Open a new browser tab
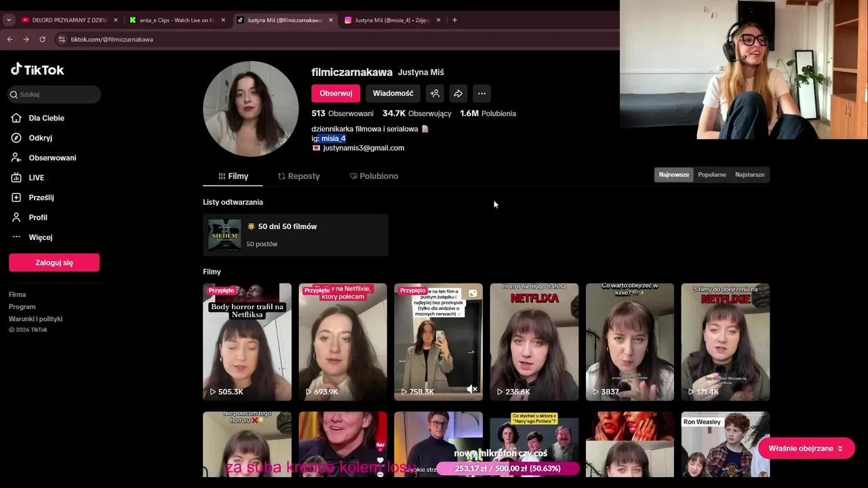Screen dimensions: 868x488 pos(454,20)
